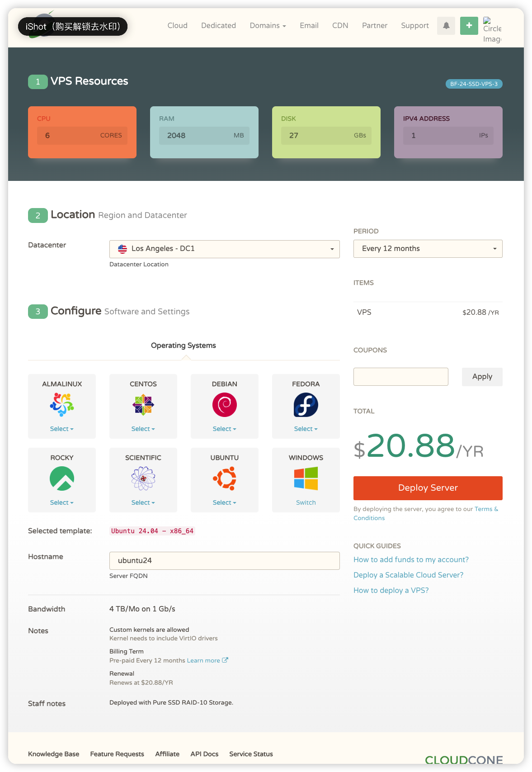The image size is (532, 772).
Task: Click the Fedora logo icon
Action: tap(306, 404)
